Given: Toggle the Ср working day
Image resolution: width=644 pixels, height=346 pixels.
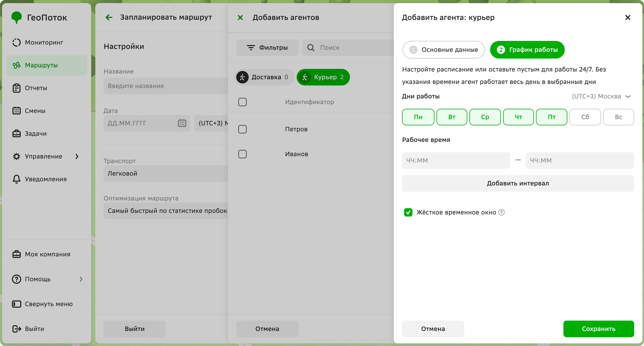Looking at the screenshot, I should (485, 117).
